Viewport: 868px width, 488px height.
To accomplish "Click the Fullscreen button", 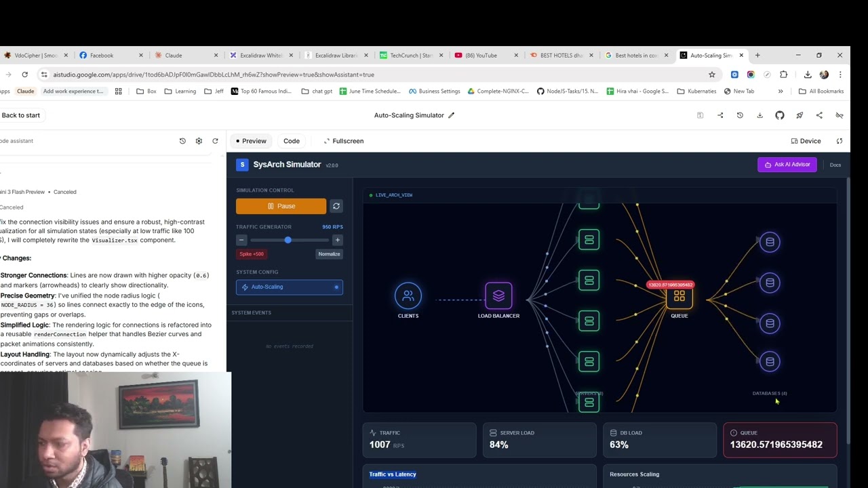I will coord(344,141).
